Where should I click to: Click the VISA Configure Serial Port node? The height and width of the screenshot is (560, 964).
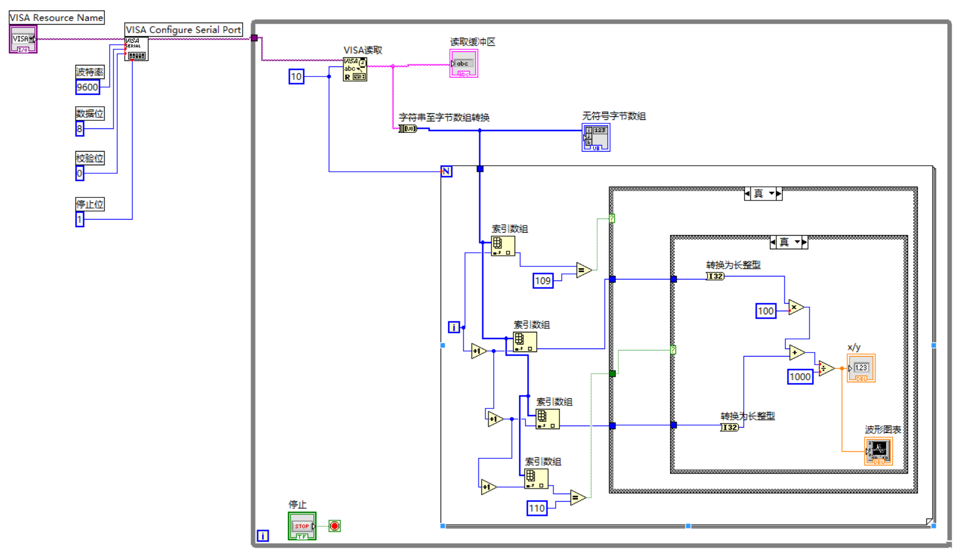pyautogui.click(x=136, y=49)
